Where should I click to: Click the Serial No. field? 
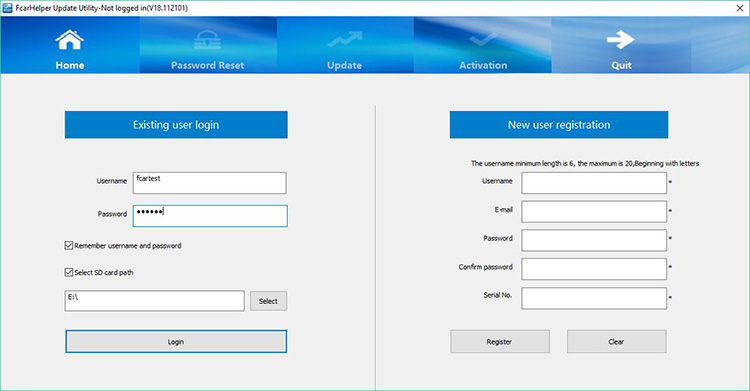pyautogui.click(x=594, y=298)
